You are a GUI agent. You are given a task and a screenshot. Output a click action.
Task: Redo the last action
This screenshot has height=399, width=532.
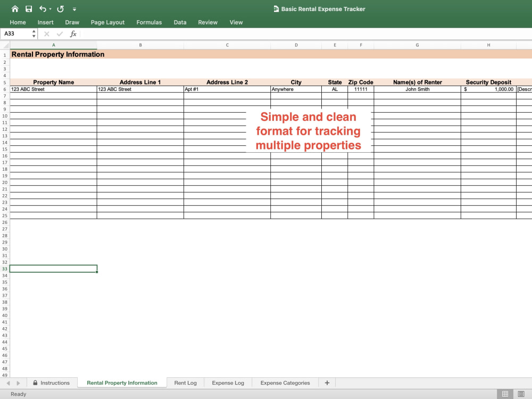[x=60, y=9]
